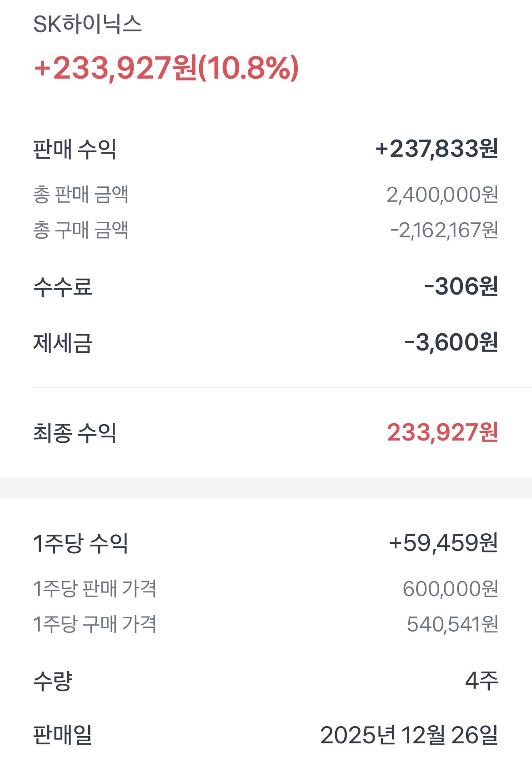Select the -306원 fee value
Screen dimensions: 532x767
pos(461,286)
